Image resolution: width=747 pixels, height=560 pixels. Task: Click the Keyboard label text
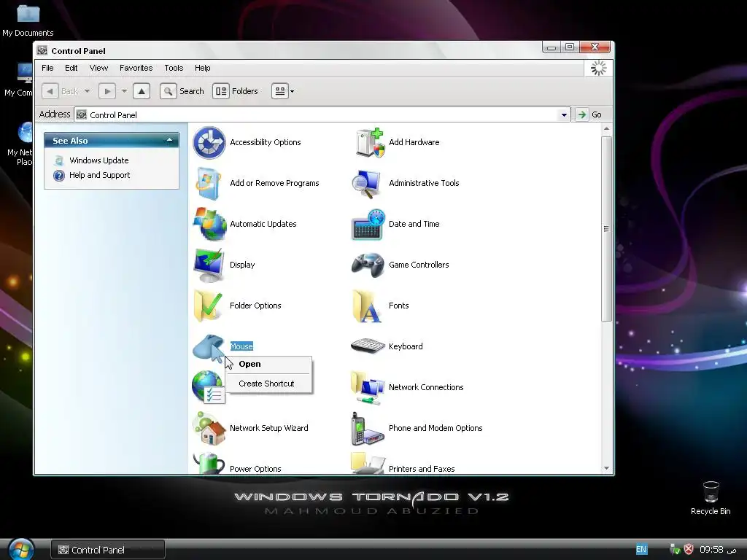(406, 346)
